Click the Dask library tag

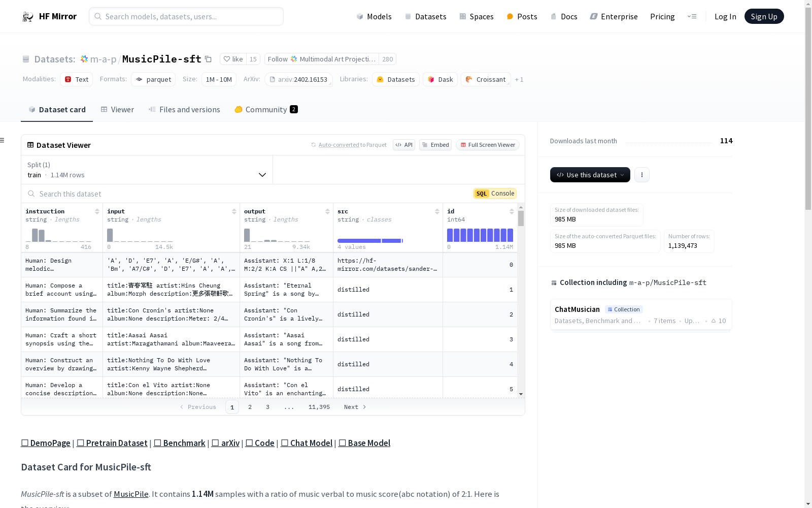coord(441,79)
